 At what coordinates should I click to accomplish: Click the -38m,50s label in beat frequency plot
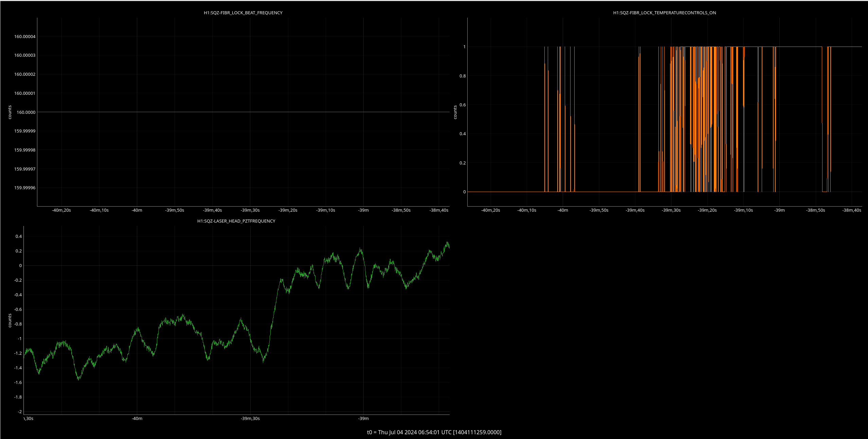(x=401, y=210)
